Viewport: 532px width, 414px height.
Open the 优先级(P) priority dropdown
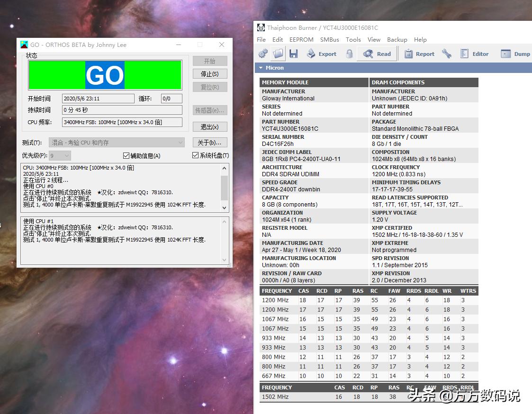(60, 155)
